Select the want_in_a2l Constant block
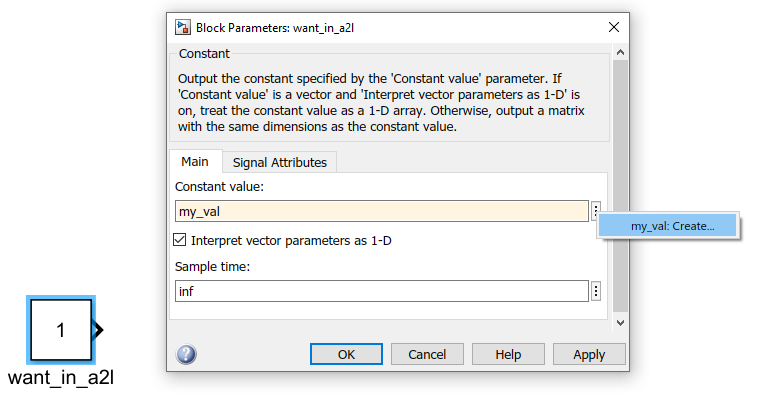The image size is (760, 407). (x=61, y=330)
